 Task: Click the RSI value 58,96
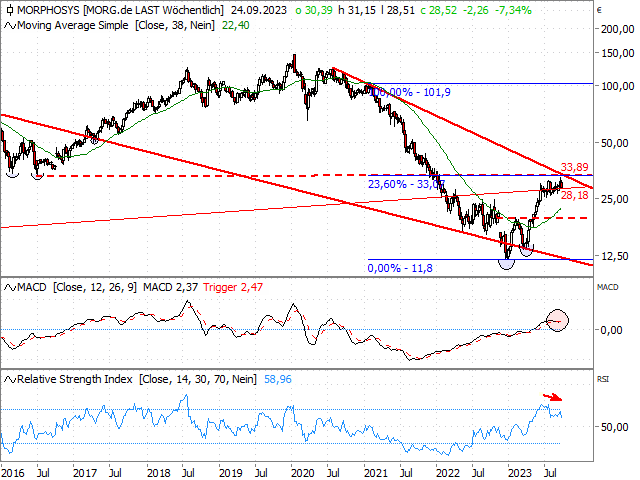click(278, 379)
